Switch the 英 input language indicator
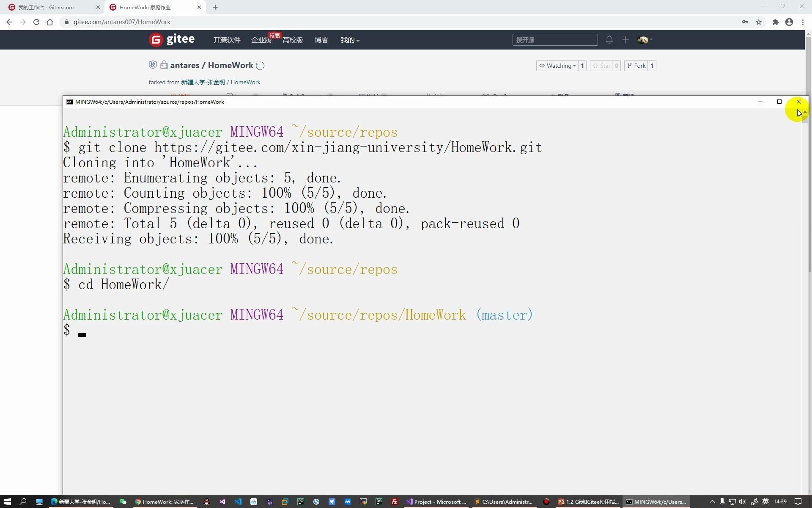The image size is (812, 508). 765,502
